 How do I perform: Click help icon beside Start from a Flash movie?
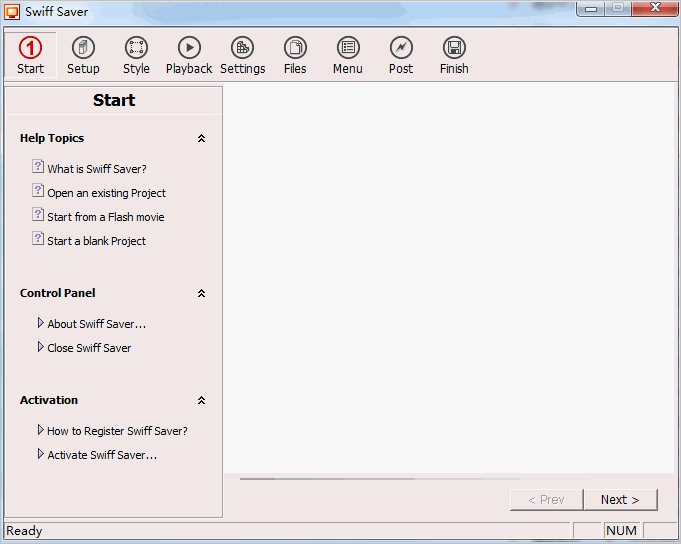pyautogui.click(x=38, y=214)
